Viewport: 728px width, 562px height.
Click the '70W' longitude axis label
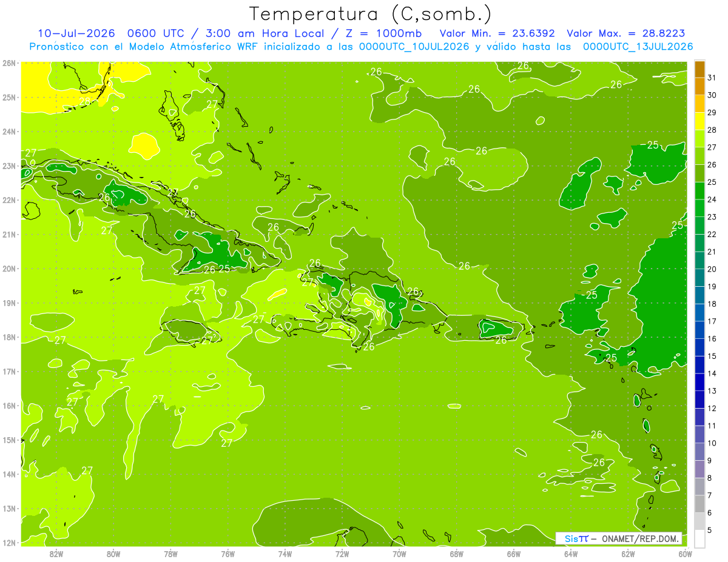pos(399,554)
